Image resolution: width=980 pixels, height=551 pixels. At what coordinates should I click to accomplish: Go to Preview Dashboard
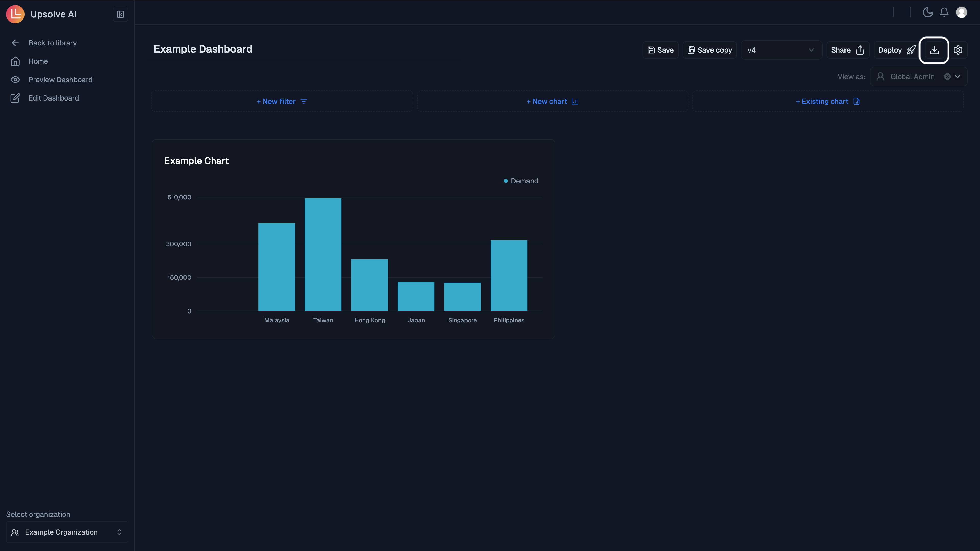pyautogui.click(x=60, y=80)
